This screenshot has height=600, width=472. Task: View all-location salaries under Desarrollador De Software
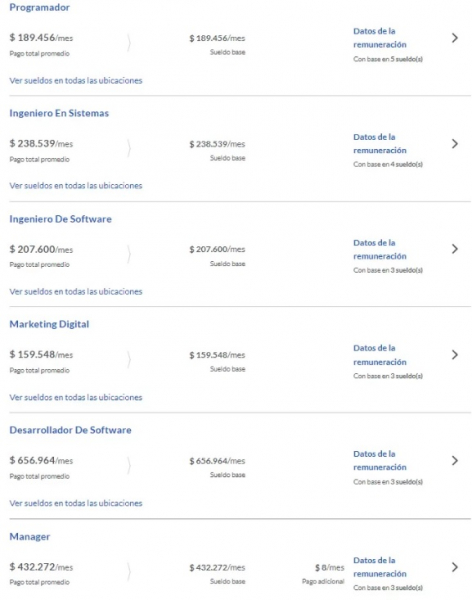tap(76, 503)
